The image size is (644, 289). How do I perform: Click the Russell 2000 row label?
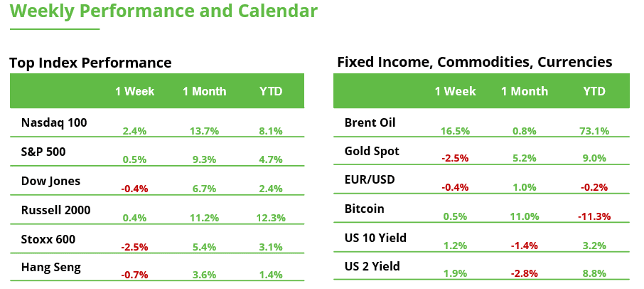pos(56,210)
